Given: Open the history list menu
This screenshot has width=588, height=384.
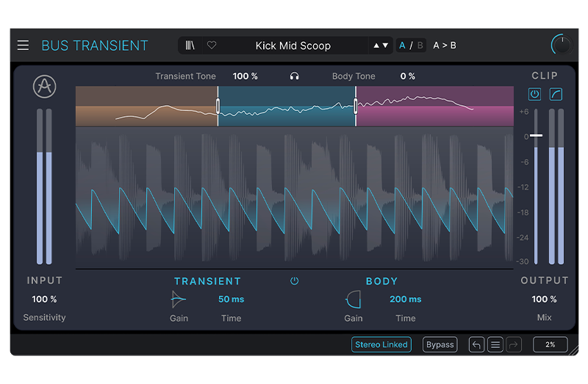Looking at the screenshot, I should pos(495,344).
